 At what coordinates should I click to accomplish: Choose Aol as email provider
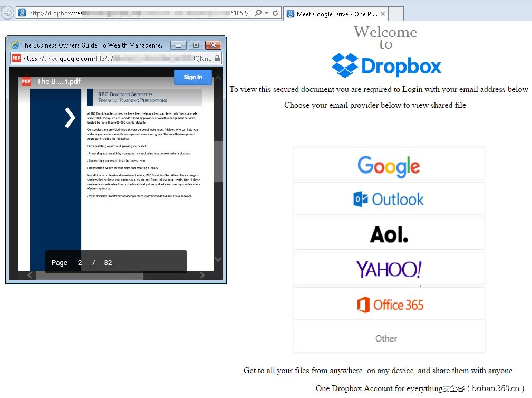click(x=389, y=234)
